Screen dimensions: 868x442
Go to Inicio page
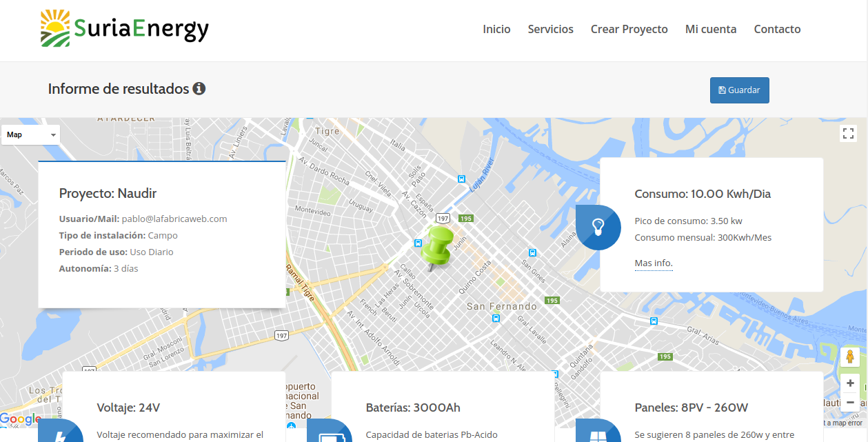click(x=496, y=29)
